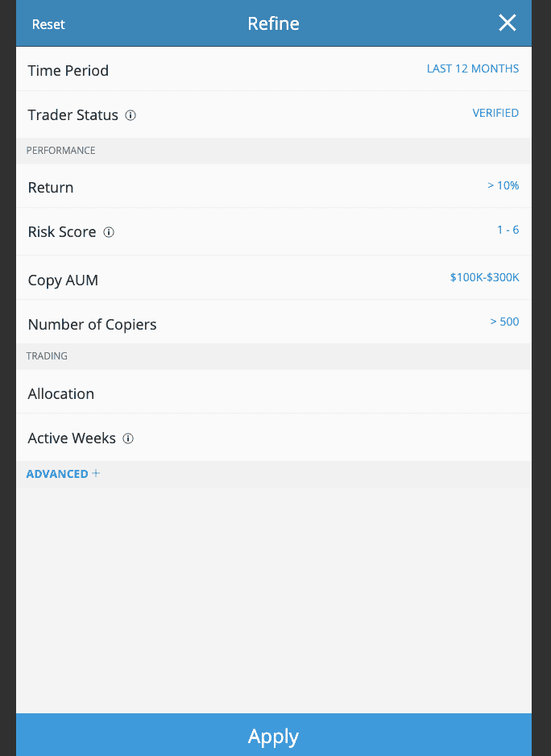Apply the selected filters
This screenshot has width=551, height=756.
click(274, 735)
